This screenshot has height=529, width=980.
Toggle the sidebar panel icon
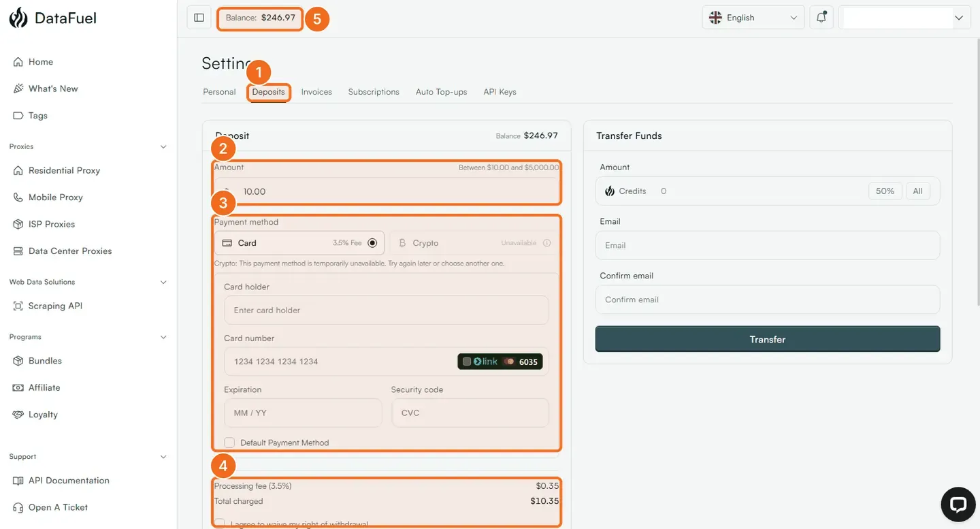199,18
